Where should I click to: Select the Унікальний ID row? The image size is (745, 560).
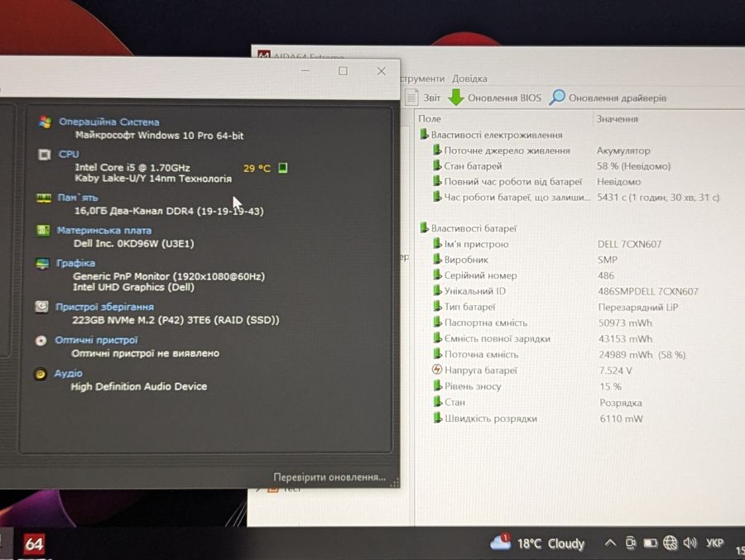click(x=565, y=290)
